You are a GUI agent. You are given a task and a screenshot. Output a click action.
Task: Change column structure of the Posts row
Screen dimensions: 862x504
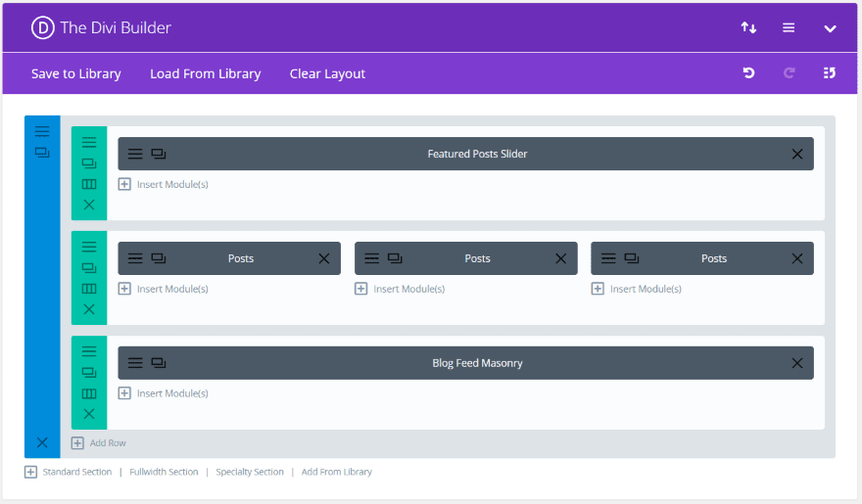point(89,289)
